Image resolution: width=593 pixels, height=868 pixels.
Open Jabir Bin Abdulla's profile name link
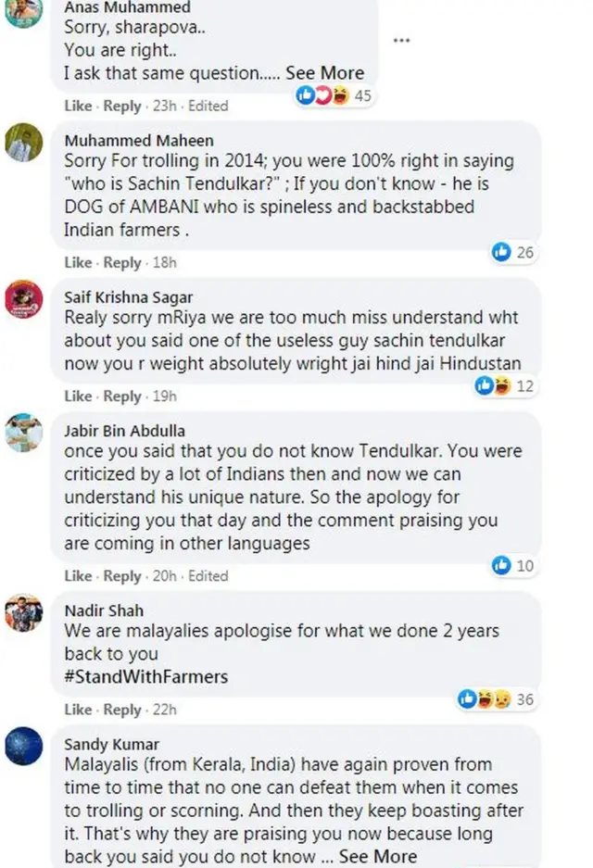(x=124, y=431)
